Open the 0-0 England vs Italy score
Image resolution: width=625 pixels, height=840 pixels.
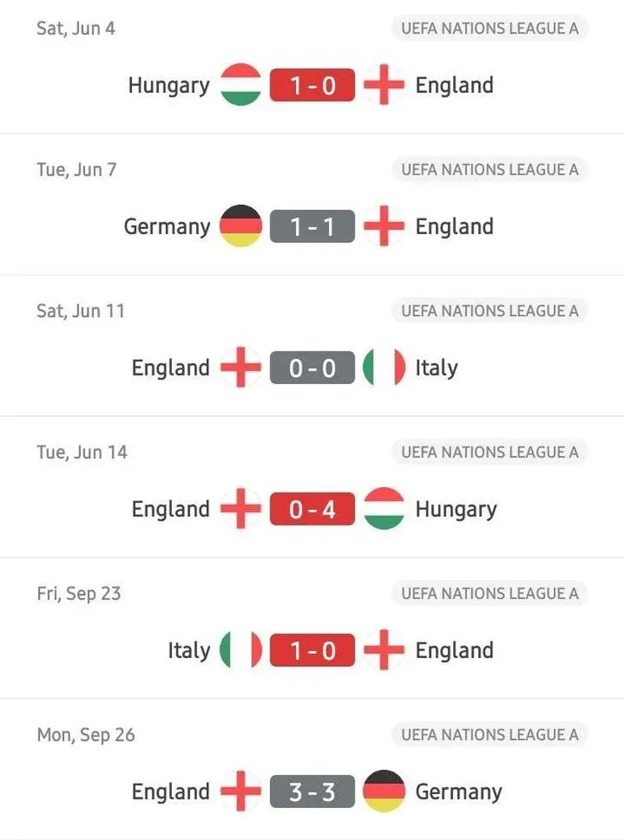[x=312, y=368]
